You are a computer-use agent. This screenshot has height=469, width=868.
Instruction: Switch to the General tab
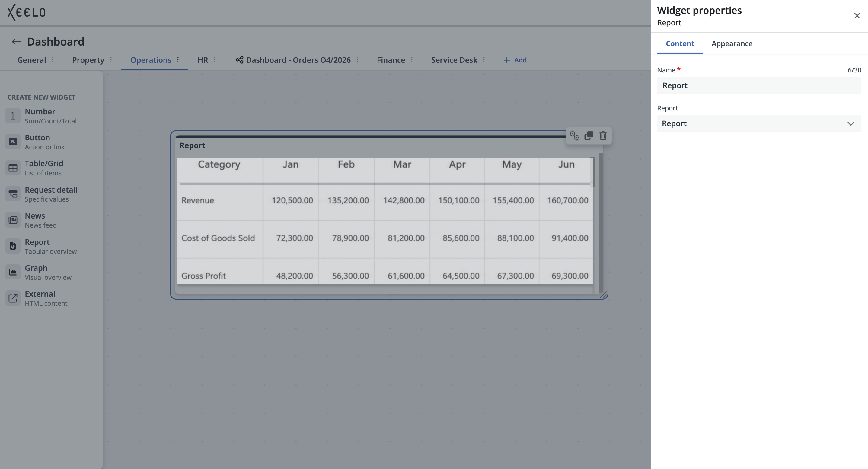point(32,60)
